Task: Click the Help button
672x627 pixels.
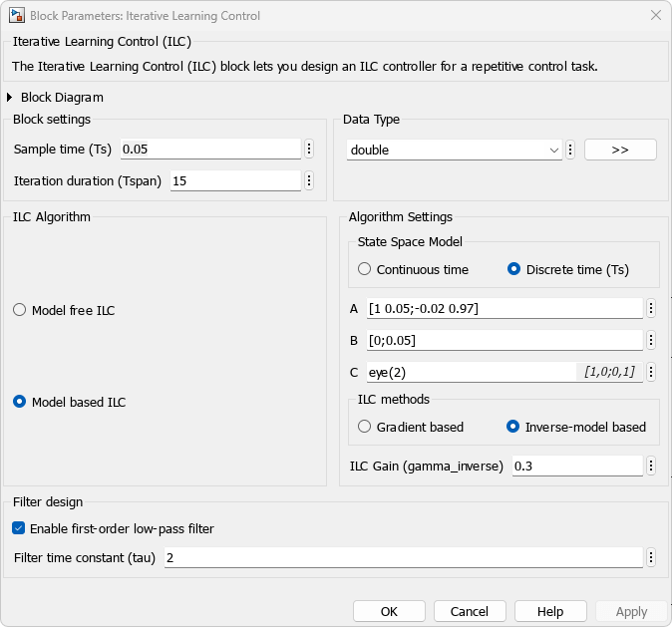Action: 550,611
